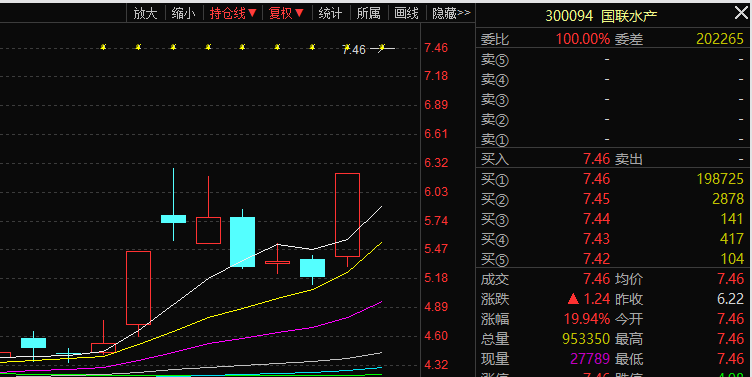Click the large cyan candlestick near 5.47
The image size is (752, 377).
[243, 242]
